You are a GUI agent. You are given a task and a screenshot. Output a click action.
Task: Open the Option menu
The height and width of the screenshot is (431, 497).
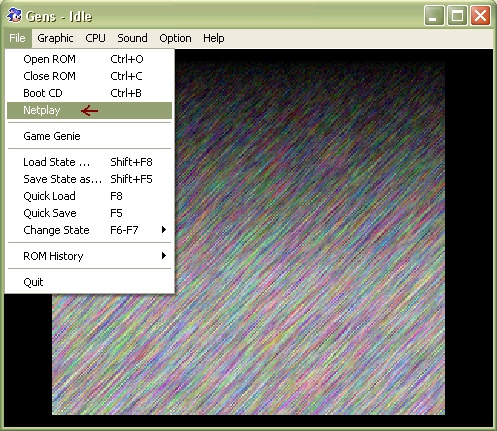[x=175, y=38]
